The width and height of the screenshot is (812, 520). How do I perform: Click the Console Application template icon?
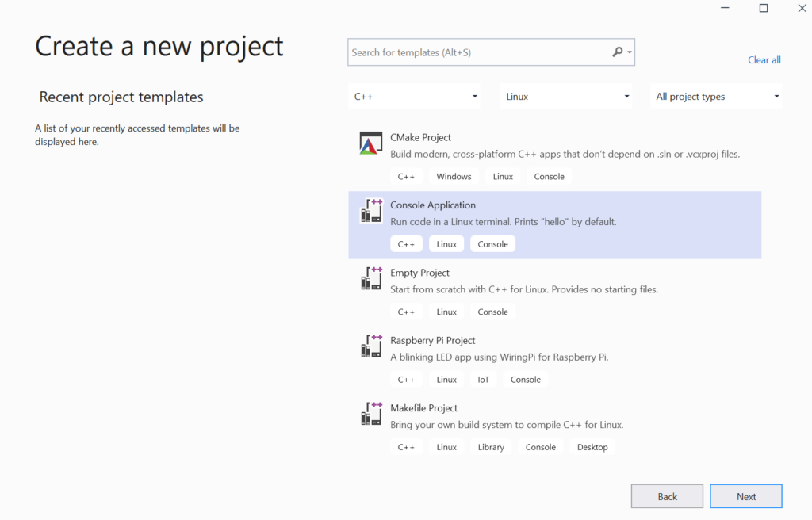point(370,210)
